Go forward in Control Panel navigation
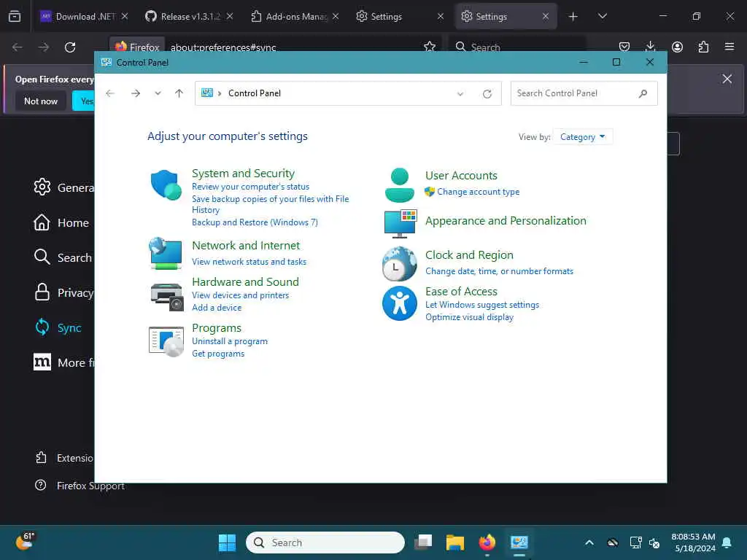The height and width of the screenshot is (560, 747). pyautogui.click(x=136, y=93)
